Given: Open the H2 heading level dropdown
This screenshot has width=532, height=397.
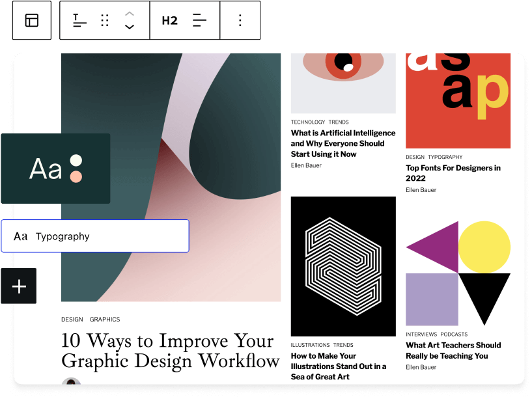Looking at the screenshot, I should point(169,21).
